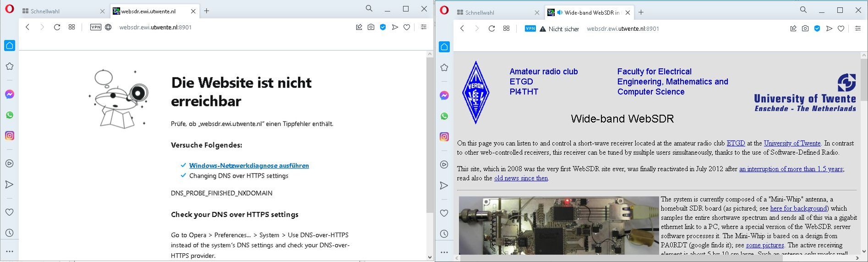The width and height of the screenshot is (868, 262).
Task: Mute the audio icon on the WebSDR tab
Action: pos(560,12)
